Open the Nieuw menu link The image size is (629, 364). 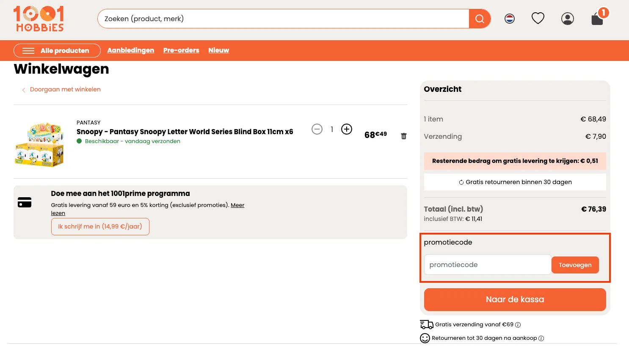(218, 50)
